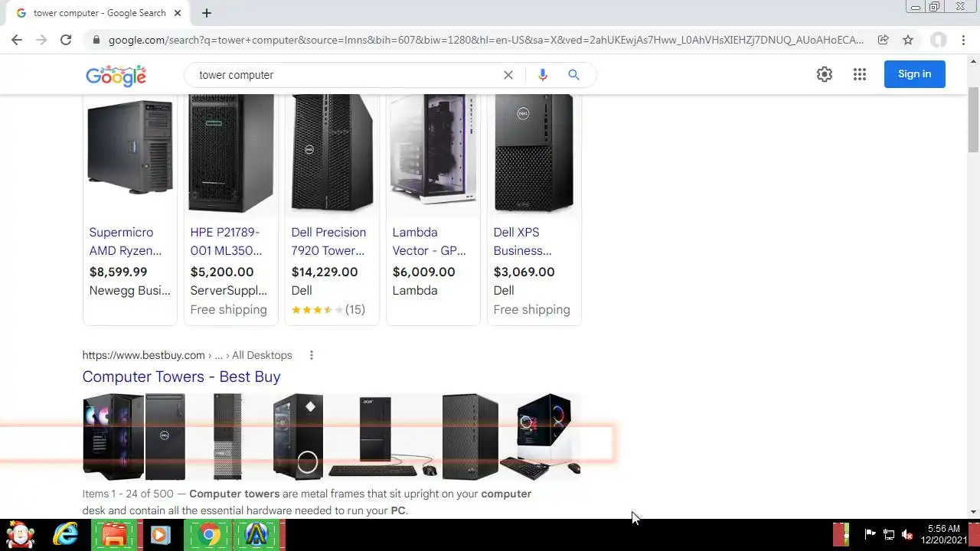Open the Google apps grid
This screenshot has height=551, width=980.
pyautogui.click(x=860, y=74)
